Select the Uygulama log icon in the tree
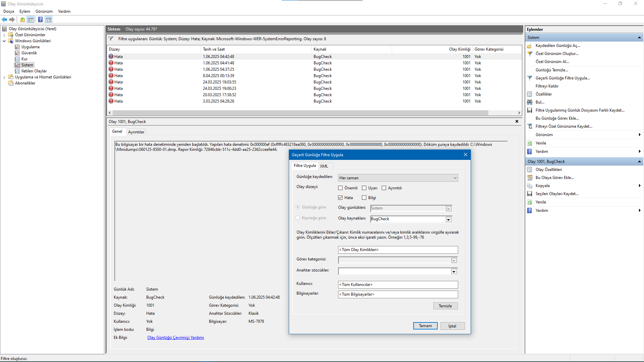Image resolution: width=644 pixels, height=362 pixels. [17, 47]
